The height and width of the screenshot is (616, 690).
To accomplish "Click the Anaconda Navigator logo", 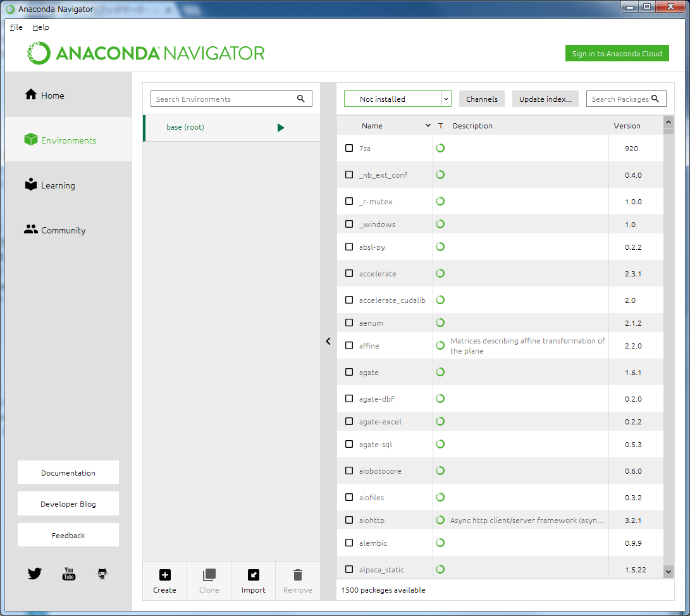I will tap(145, 53).
